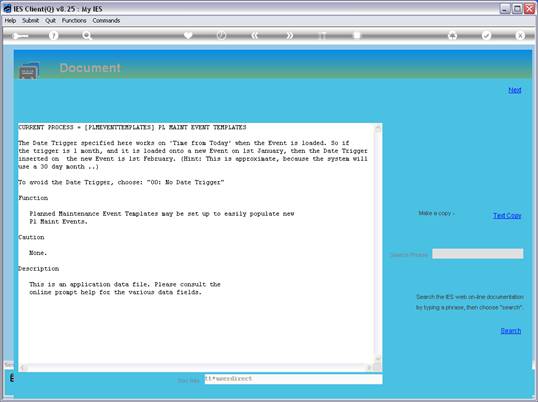Click the key icon in toolbar
Image resolution: width=538 pixels, height=402 pixels.
[20, 36]
